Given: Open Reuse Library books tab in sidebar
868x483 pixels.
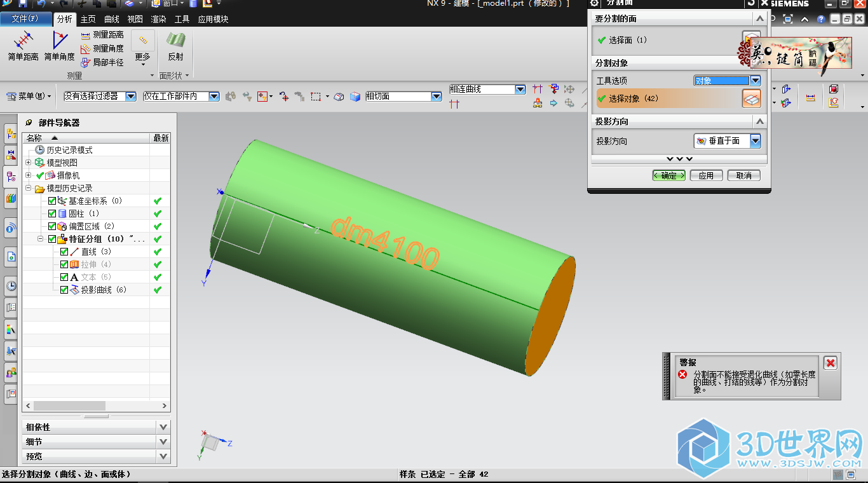Looking at the screenshot, I should (x=11, y=198).
